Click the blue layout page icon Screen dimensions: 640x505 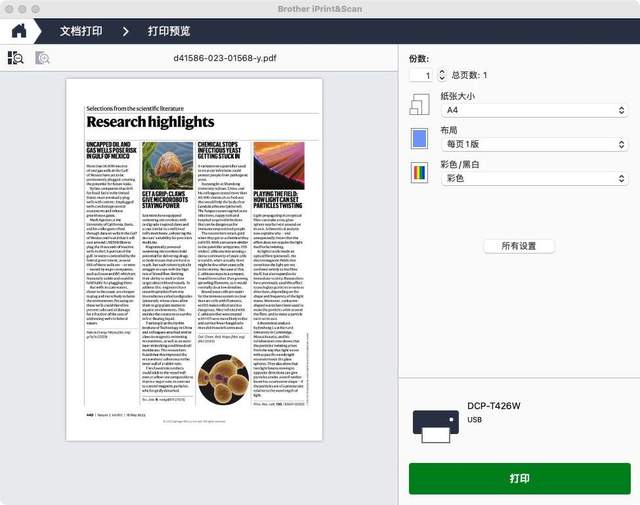pyautogui.click(x=420, y=138)
